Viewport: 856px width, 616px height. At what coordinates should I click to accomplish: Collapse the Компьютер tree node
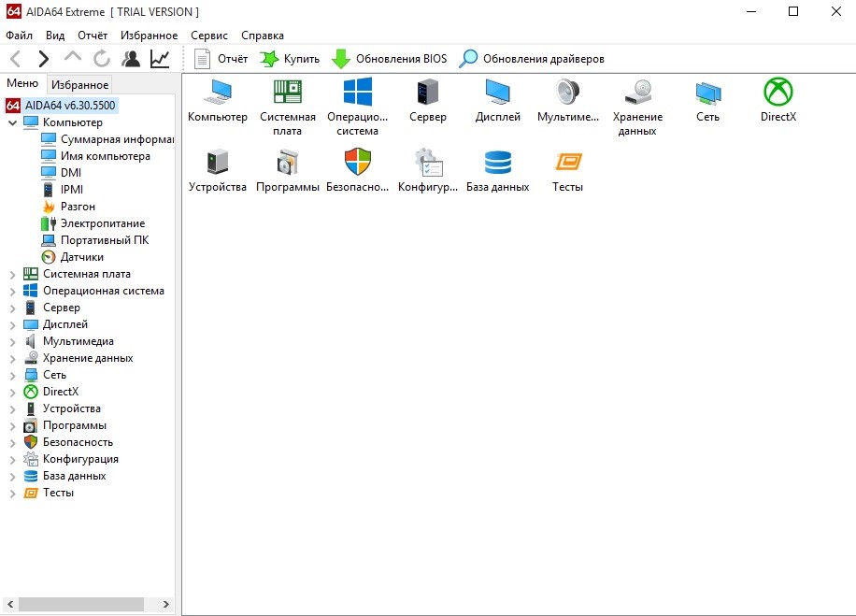(x=12, y=122)
